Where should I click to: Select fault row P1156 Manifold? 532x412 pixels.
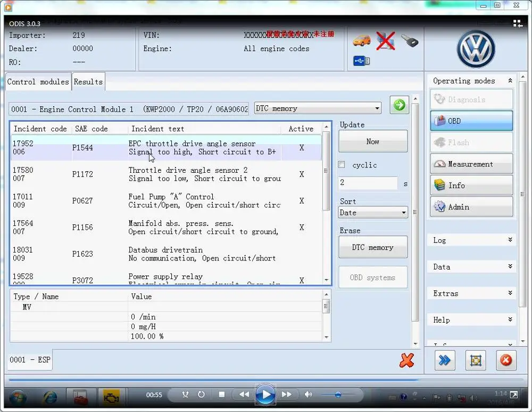(x=166, y=227)
